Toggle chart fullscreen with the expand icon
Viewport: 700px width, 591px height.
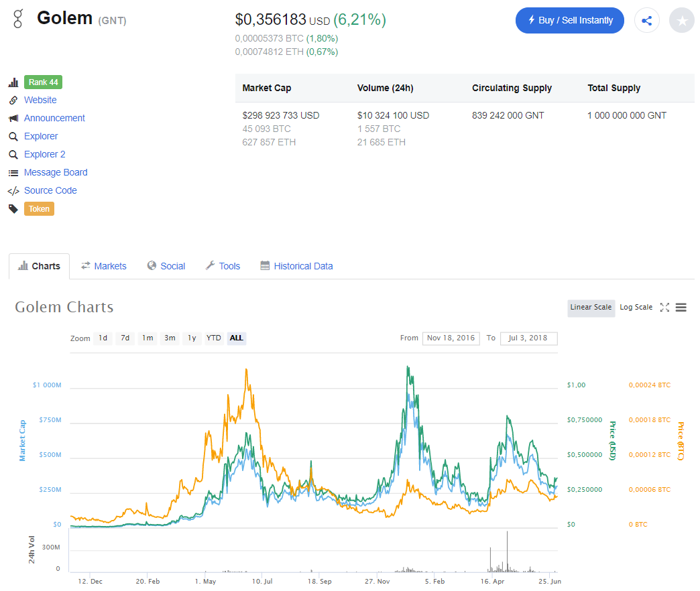click(x=664, y=308)
